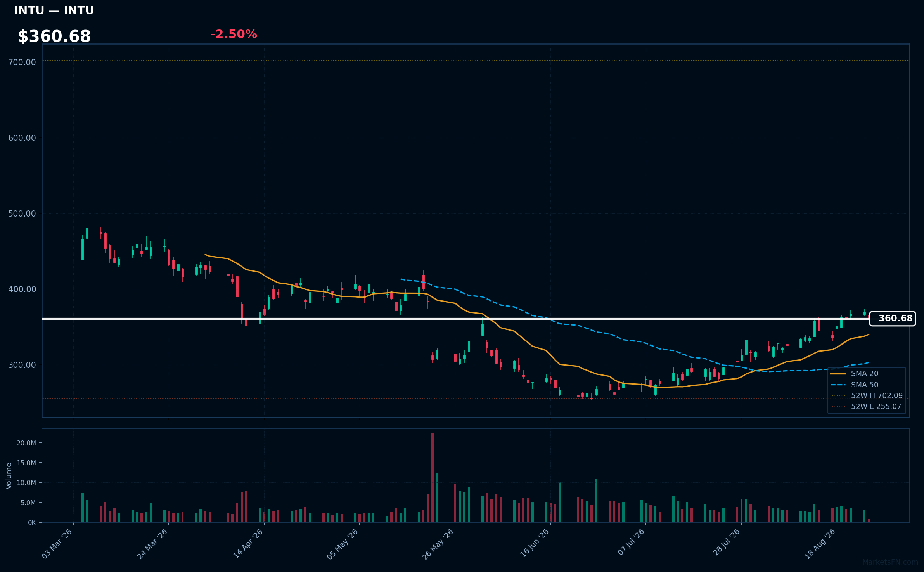Click the INTU — INTU chart title
The image size is (924, 572).
coord(54,10)
